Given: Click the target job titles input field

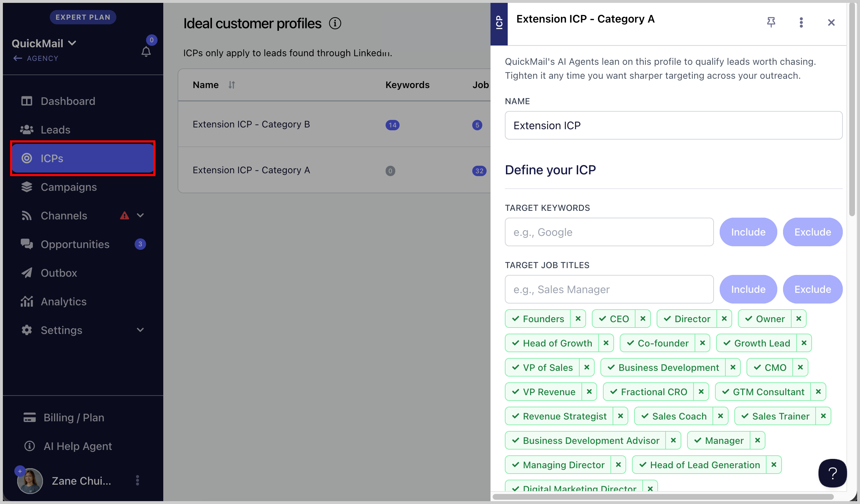Looking at the screenshot, I should click(609, 289).
